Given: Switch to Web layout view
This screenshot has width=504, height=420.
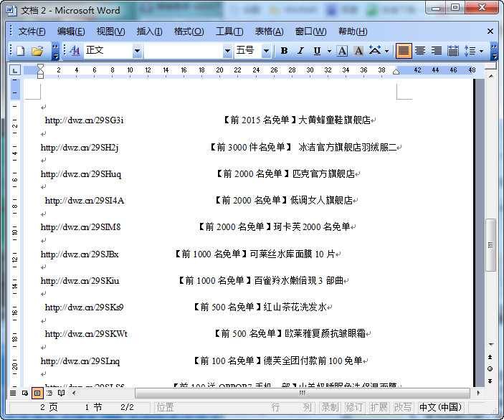Looking at the screenshot, I should (x=25, y=393).
